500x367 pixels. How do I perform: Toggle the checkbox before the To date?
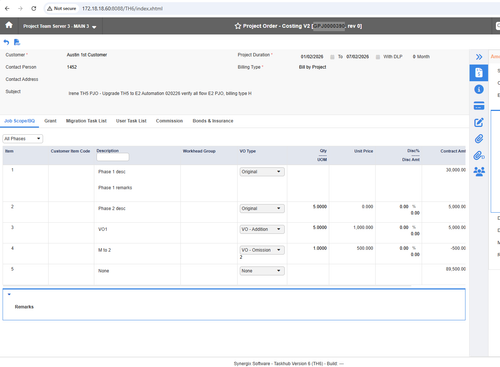point(332,57)
